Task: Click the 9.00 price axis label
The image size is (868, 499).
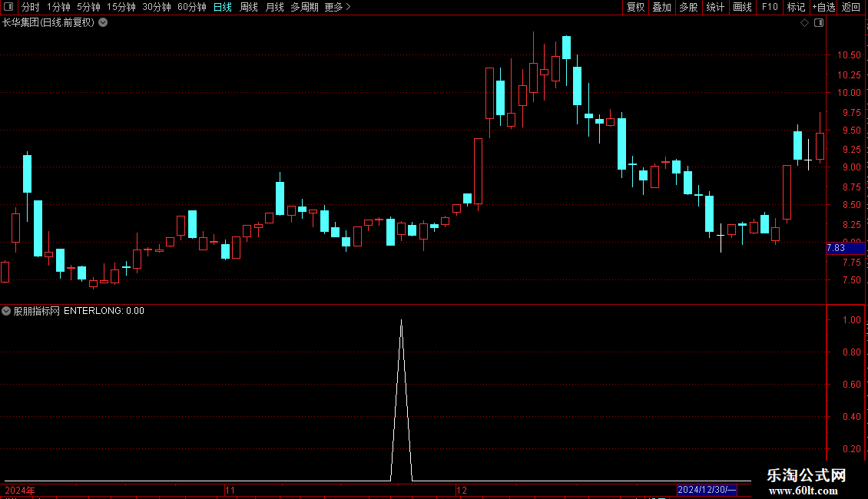Action: coord(851,167)
